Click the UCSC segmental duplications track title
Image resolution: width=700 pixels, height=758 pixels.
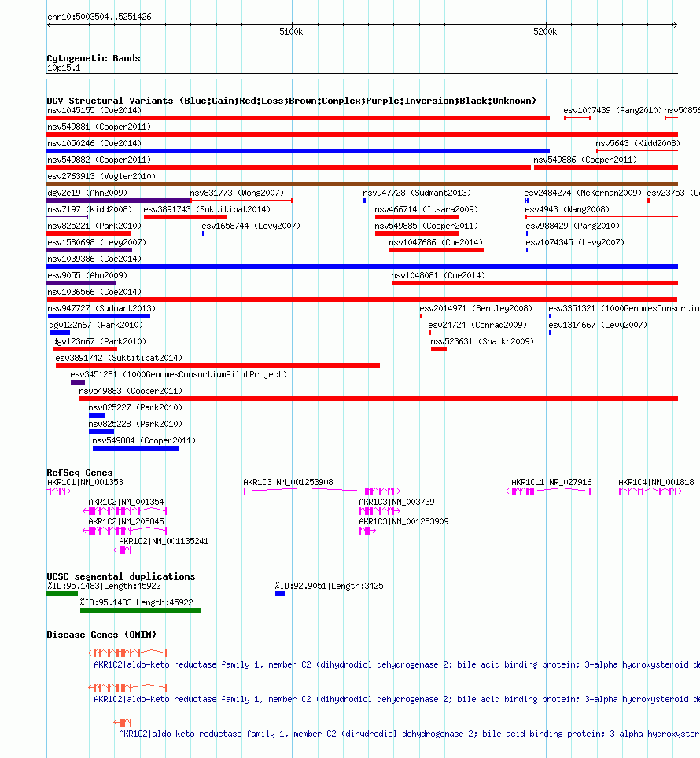[x=121, y=576]
